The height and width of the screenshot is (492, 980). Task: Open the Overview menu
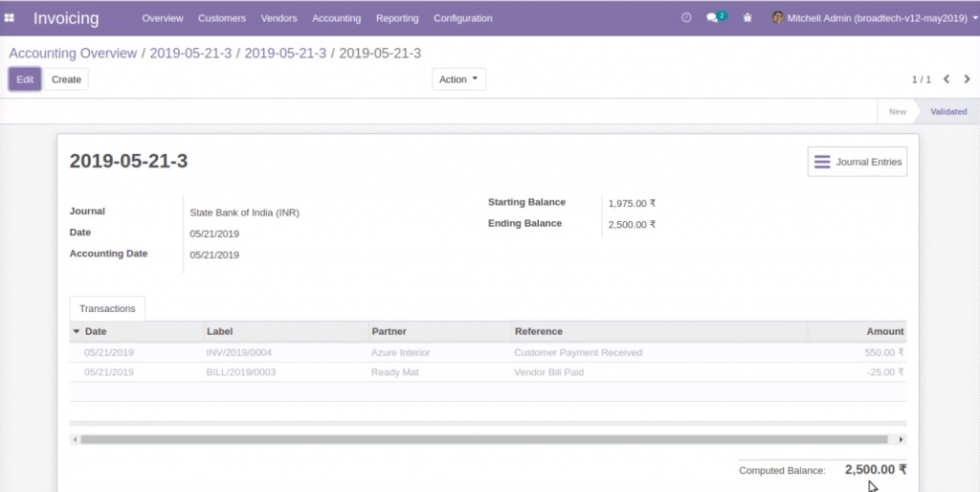(x=163, y=18)
